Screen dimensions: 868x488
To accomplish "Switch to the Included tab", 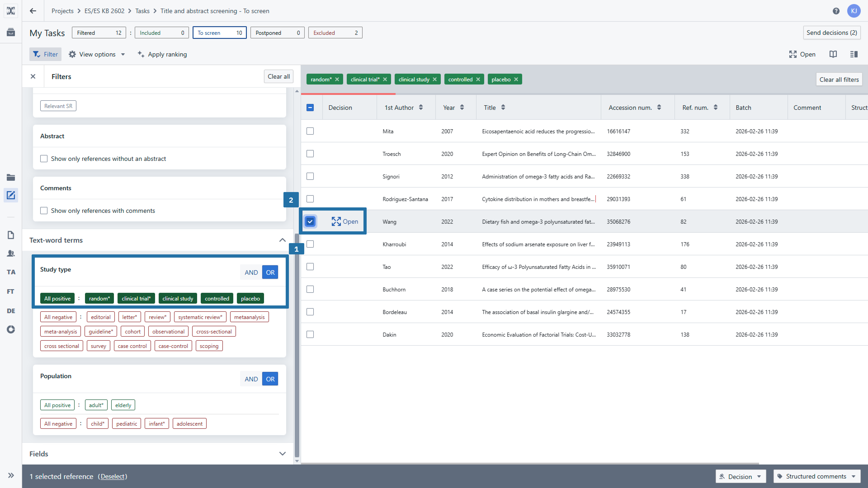I will coord(161,33).
